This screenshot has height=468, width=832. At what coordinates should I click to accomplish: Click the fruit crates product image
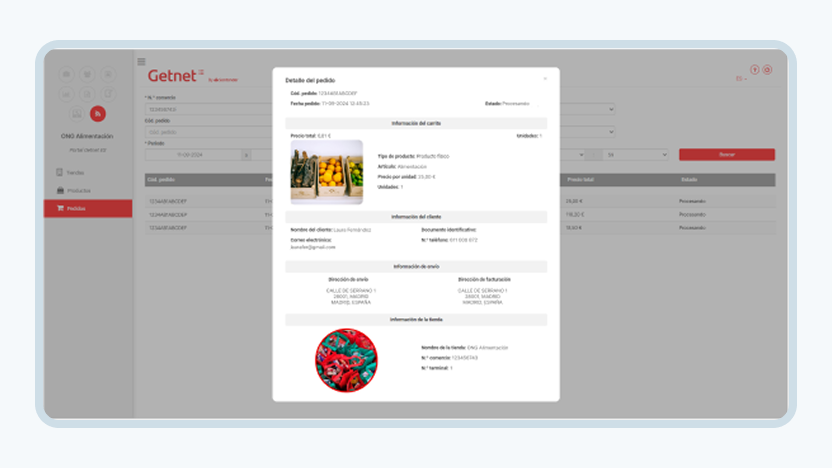coord(327,172)
